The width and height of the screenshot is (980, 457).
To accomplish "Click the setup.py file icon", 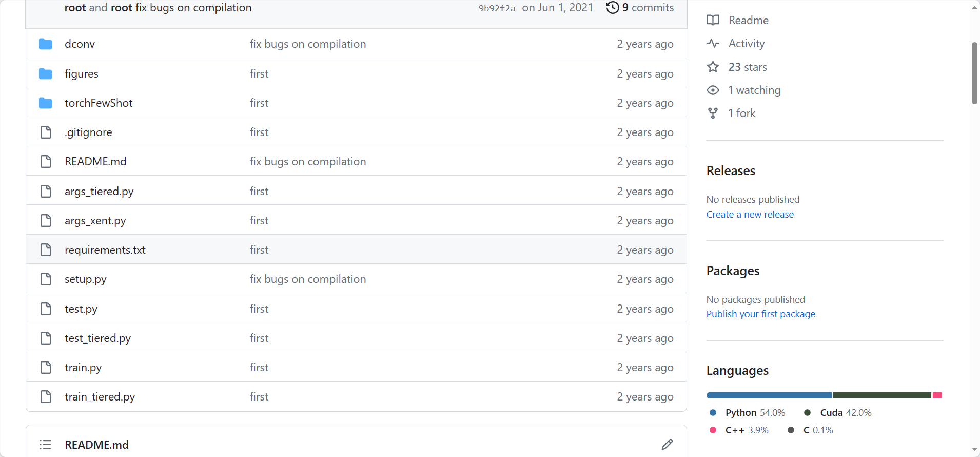I will [x=46, y=279].
